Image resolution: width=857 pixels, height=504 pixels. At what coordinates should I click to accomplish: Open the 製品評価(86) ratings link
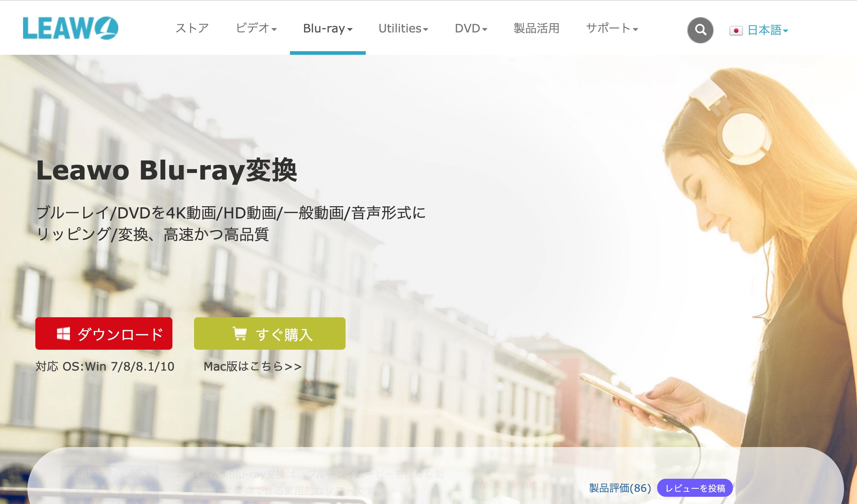620,488
